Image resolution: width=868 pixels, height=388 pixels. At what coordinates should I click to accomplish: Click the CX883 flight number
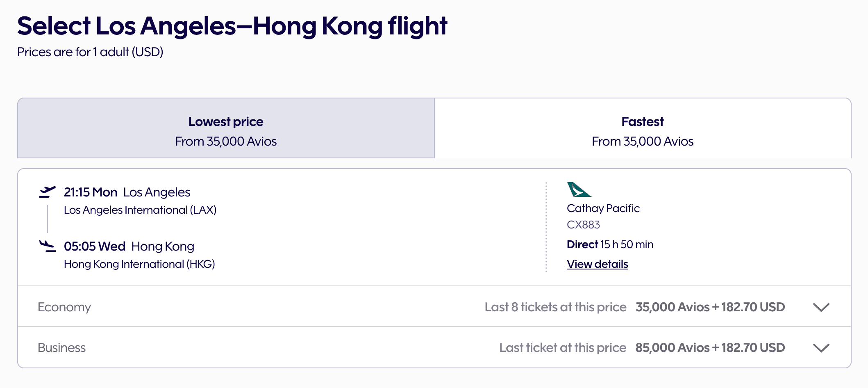pyautogui.click(x=584, y=224)
